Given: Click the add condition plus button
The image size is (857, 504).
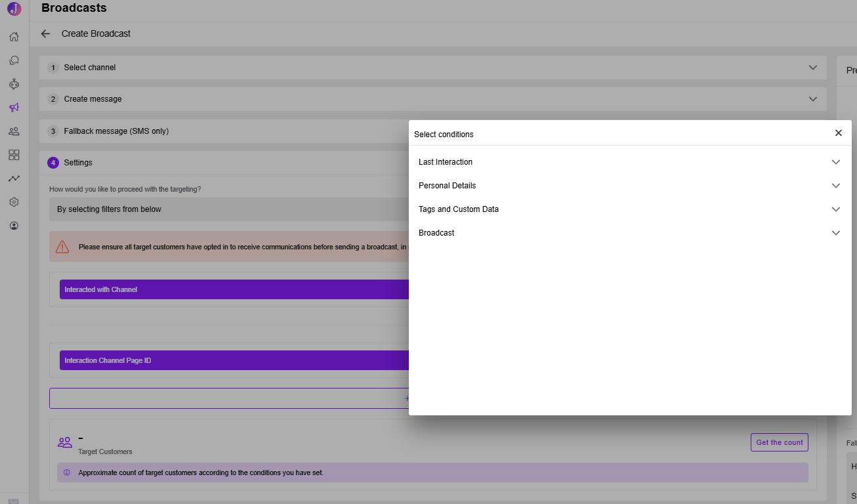Looking at the screenshot, I should (229, 398).
